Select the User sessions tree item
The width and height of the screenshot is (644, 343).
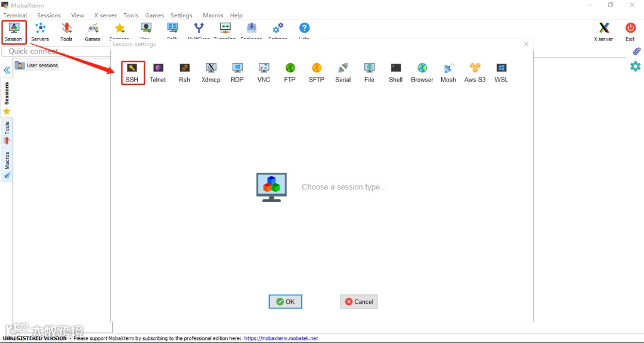pos(36,66)
